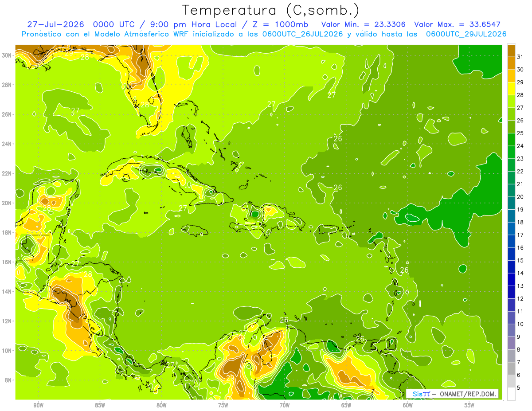Viewport: 532px width, 411px height.
Task: Click legend value 18
Action: pos(520,223)
